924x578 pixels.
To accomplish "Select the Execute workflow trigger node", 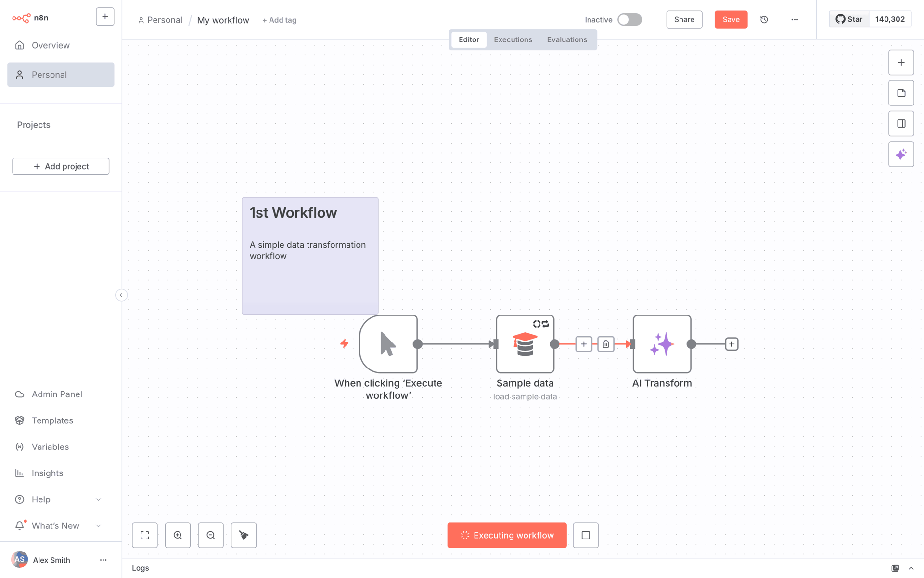I will (388, 344).
